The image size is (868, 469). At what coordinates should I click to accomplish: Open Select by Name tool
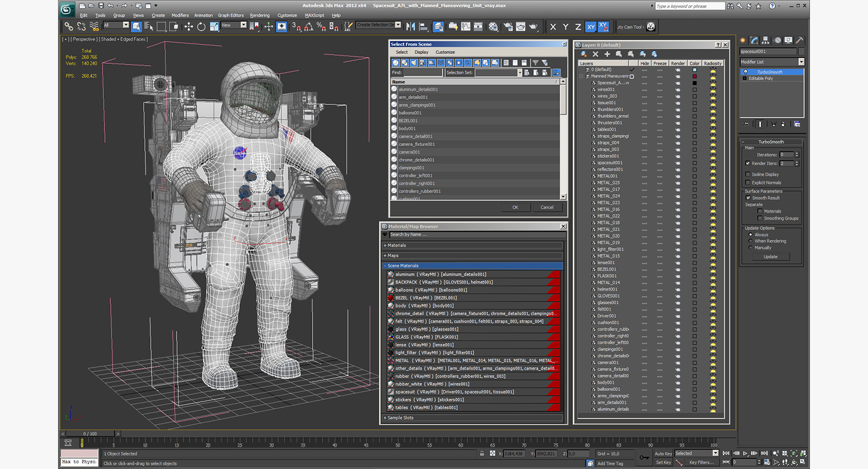149,26
